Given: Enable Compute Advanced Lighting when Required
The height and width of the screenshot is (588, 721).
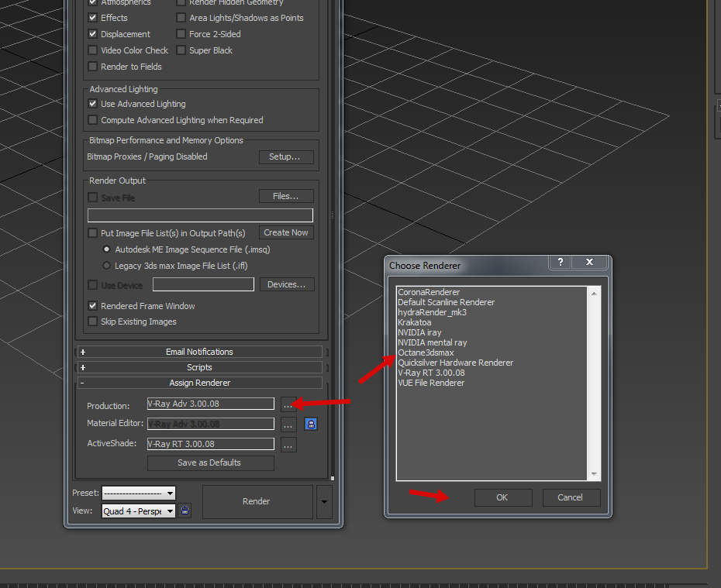Looking at the screenshot, I should point(92,119).
